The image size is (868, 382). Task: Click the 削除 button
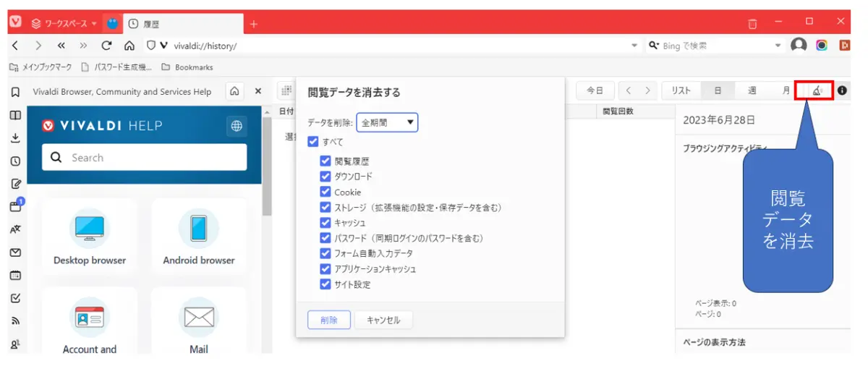coord(329,320)
